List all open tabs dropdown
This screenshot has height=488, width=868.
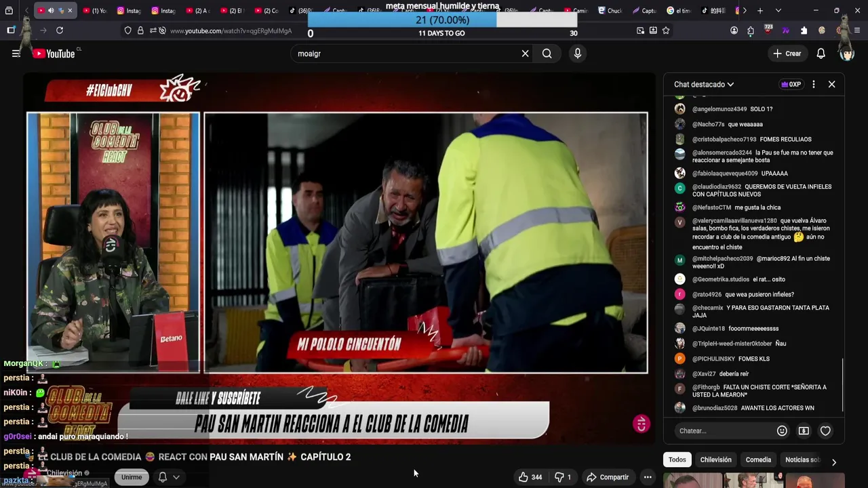point(778,10)
